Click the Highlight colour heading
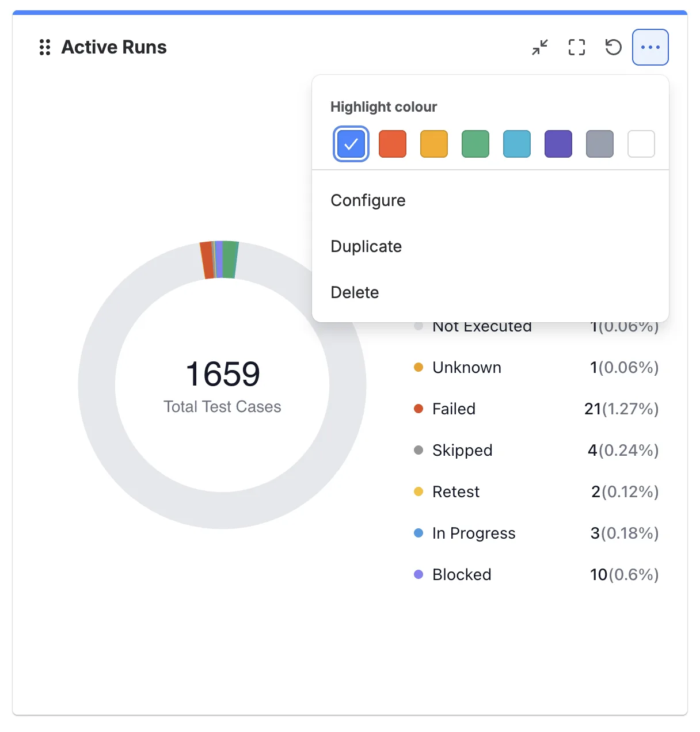The height and width of the screenshot is (732, 700). click(x=383, y=107)
